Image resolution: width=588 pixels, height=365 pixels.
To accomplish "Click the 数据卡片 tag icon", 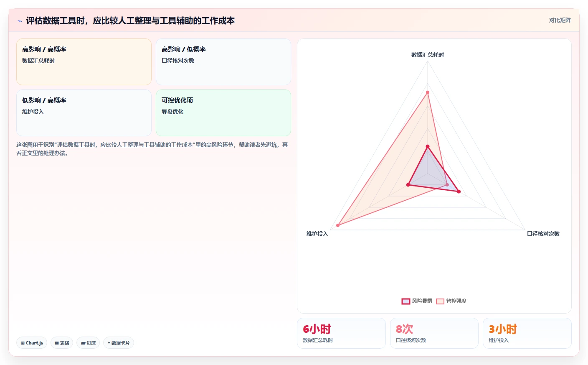I will point(109,343).
